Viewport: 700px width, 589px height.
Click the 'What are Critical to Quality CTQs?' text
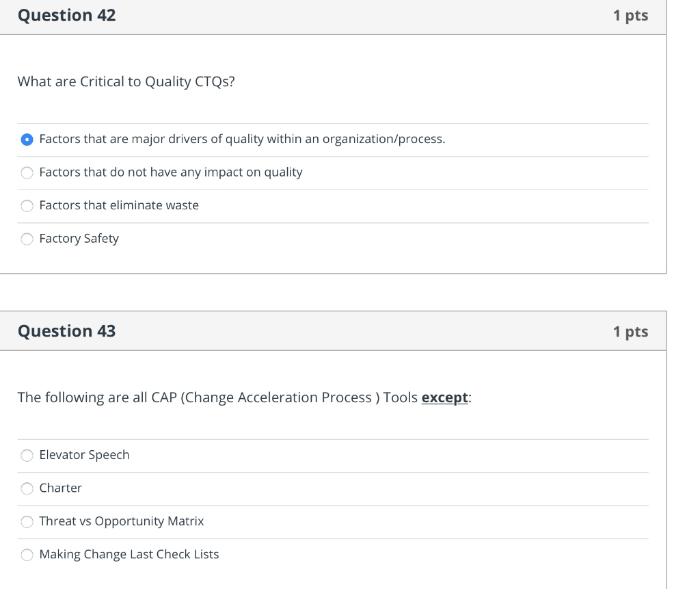coord(126,82)
